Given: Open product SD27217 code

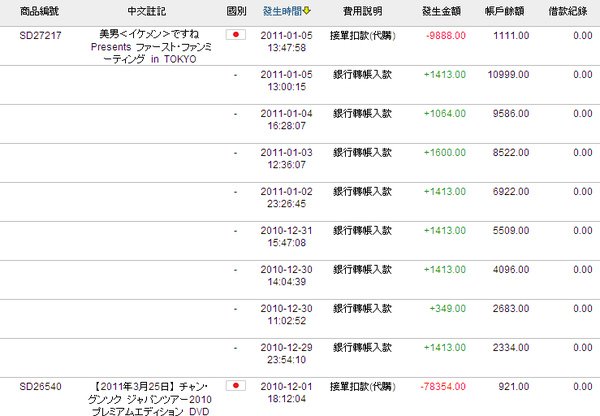Looking at the screenshot, I should [x=40, y=35].
